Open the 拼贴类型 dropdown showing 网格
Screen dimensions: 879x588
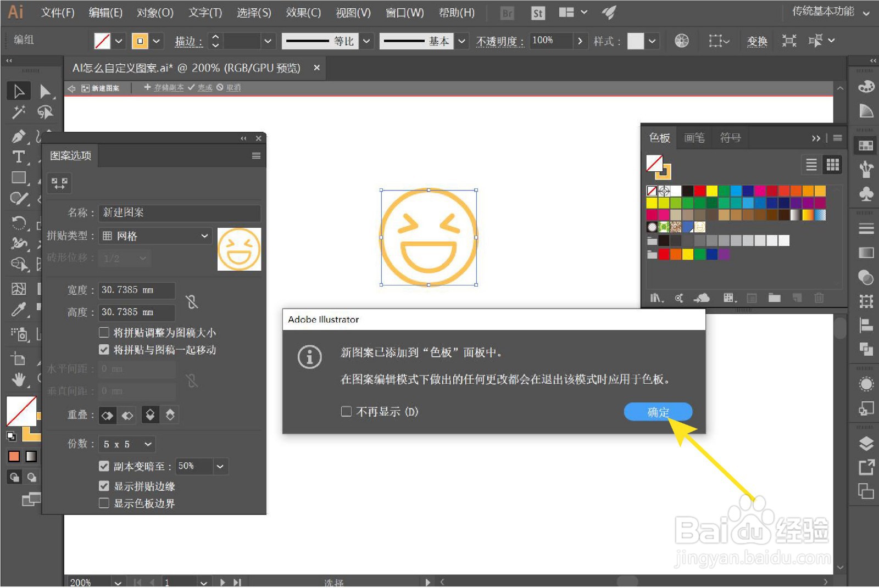pos(154,236)
